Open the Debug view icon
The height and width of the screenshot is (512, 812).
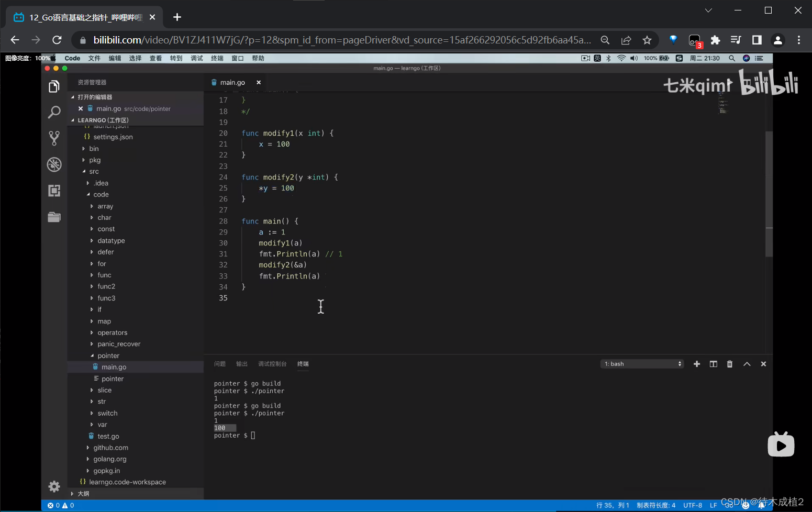click(x=54, y=164)
